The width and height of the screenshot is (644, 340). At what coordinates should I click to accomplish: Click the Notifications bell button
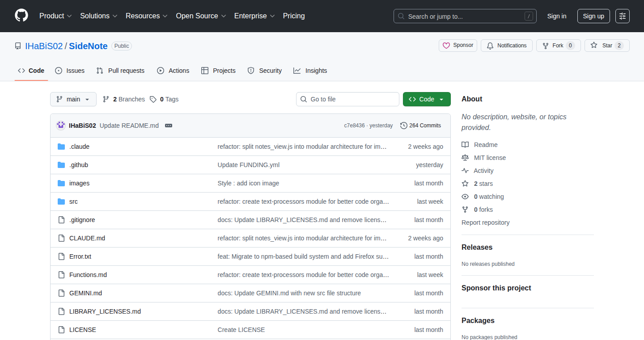[x=507, y=46]
